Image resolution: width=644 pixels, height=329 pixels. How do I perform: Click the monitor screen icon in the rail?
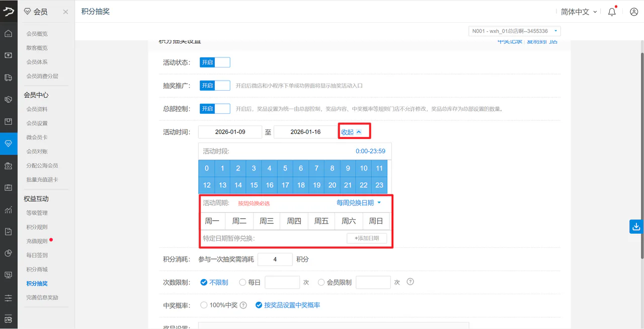coord(9,275)
